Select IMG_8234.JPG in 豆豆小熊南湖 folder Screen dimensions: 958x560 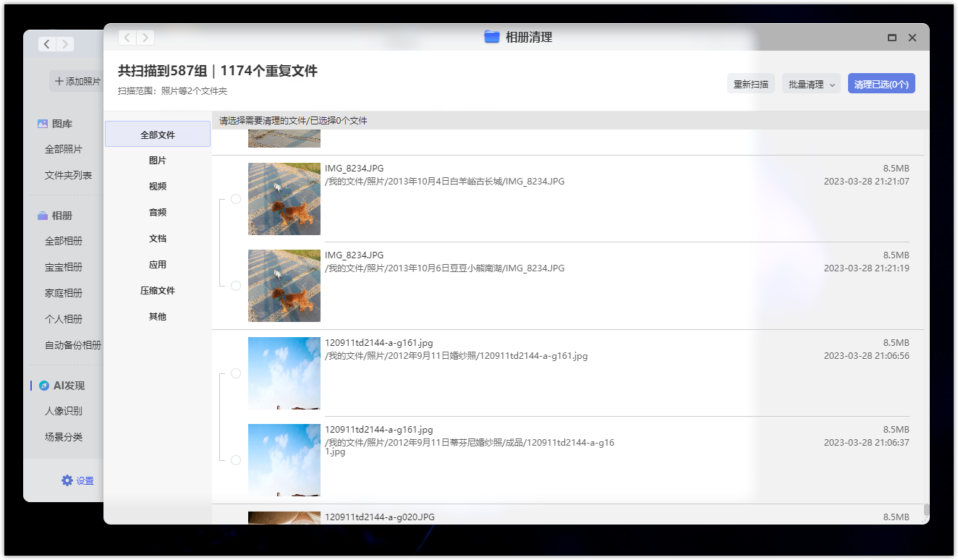pos(236,286)
